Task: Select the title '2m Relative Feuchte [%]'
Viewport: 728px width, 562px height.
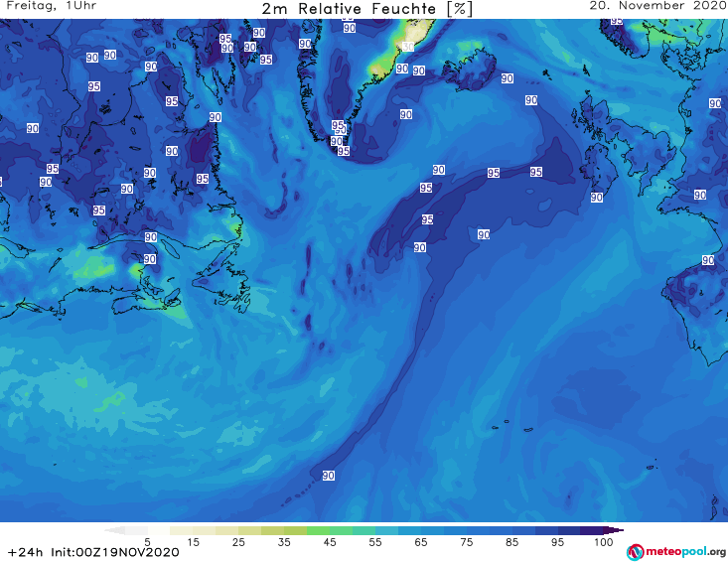Action: coord(366,9)
